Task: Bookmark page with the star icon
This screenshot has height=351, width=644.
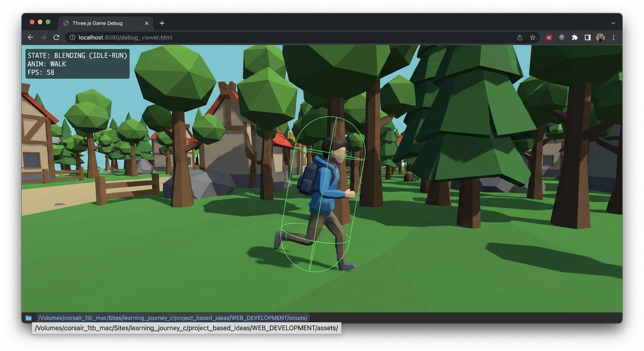Action: (532, 37)
